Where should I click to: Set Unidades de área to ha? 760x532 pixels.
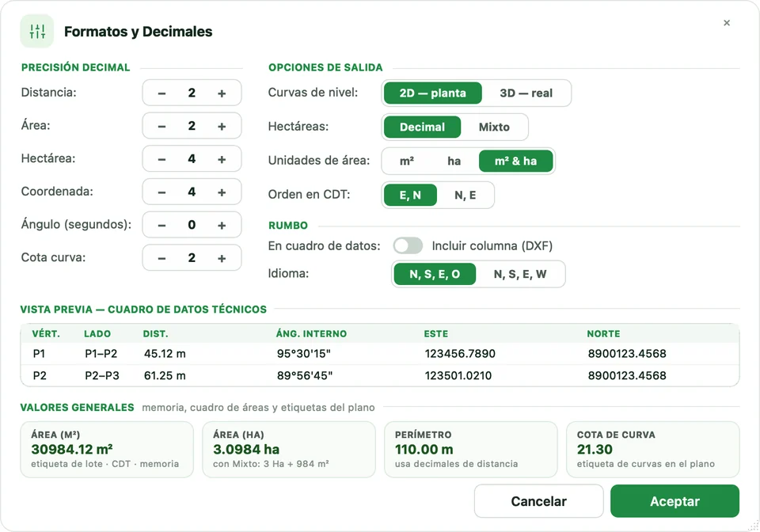[454, 161]
